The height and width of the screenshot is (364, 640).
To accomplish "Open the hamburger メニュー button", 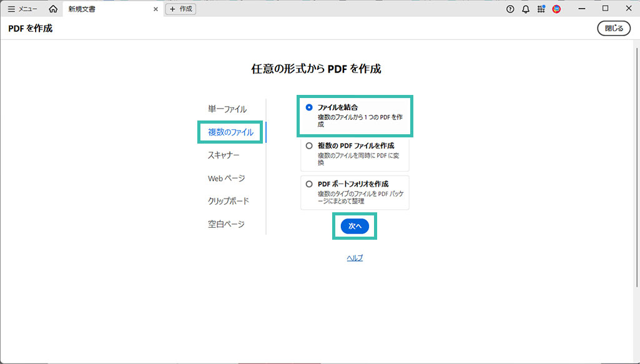I will click(x=22, y=9).
